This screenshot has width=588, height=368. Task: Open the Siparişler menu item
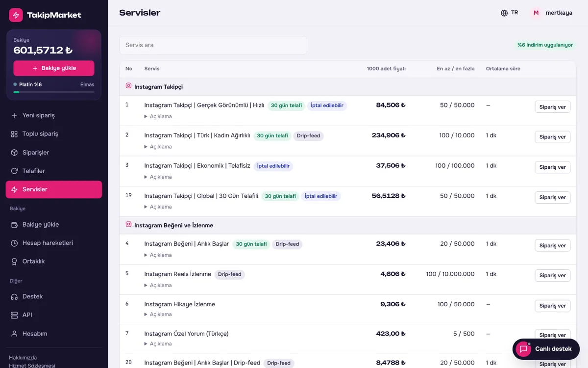[x=54, y=153]
